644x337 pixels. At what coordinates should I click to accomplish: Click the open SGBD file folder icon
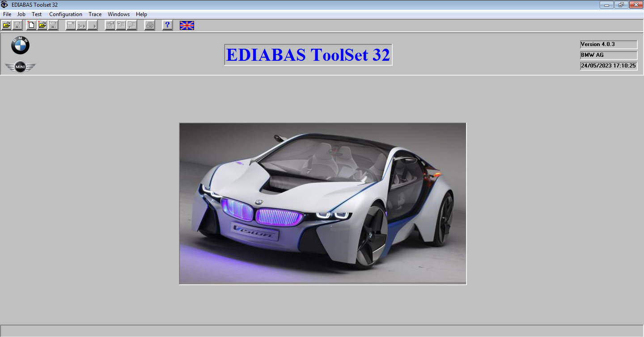pos(7,25)
